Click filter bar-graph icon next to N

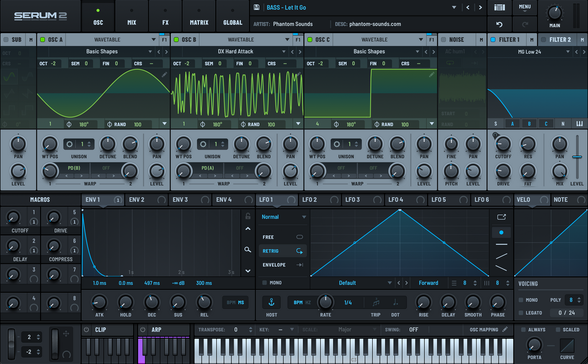pos(579,124)
